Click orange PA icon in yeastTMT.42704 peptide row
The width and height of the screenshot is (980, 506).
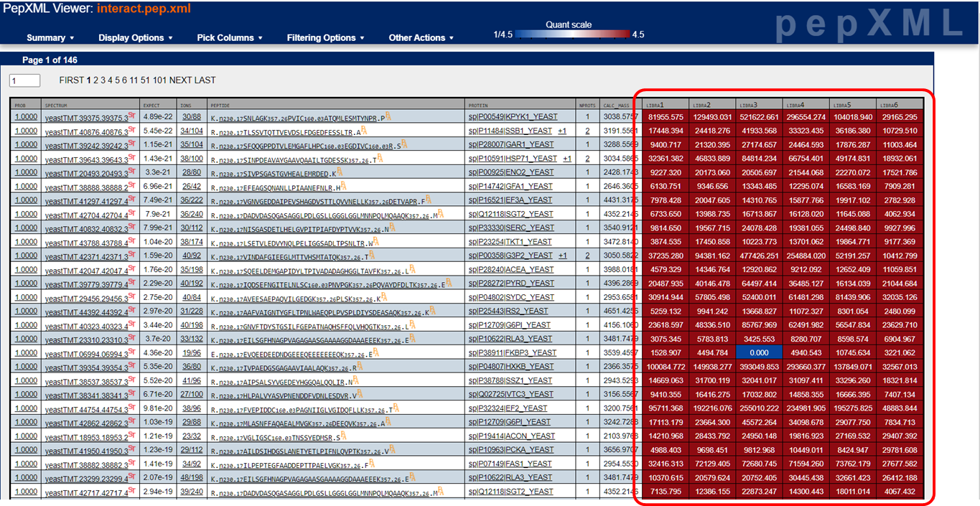[439, 212]
